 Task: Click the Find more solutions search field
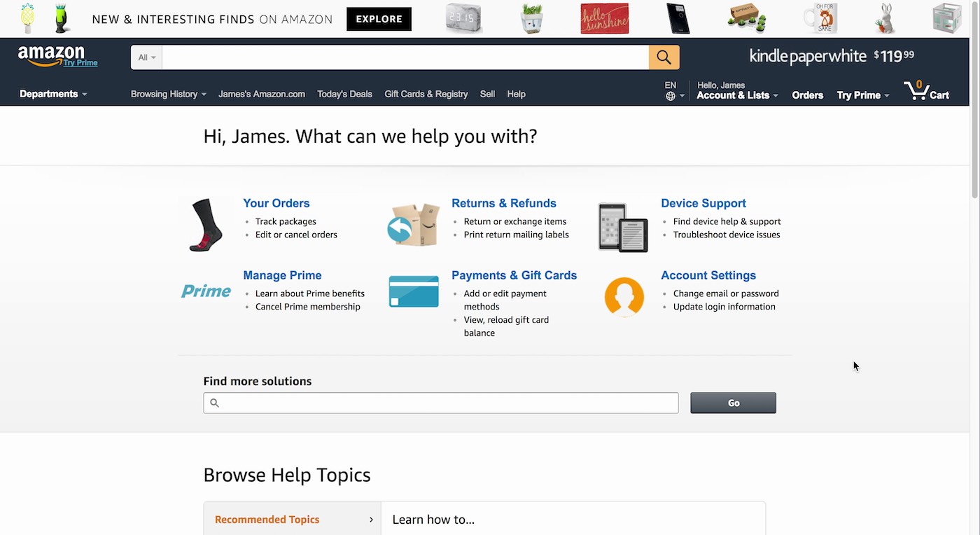(441, 403)
